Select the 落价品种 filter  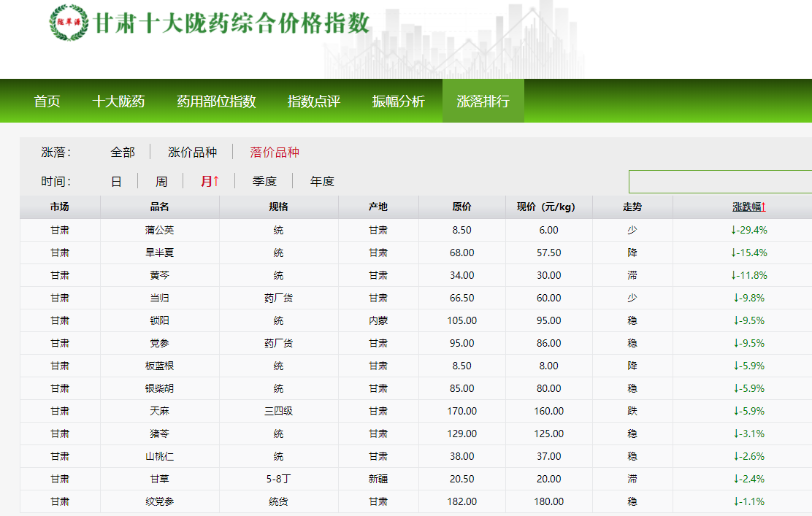tap(275, 153)
